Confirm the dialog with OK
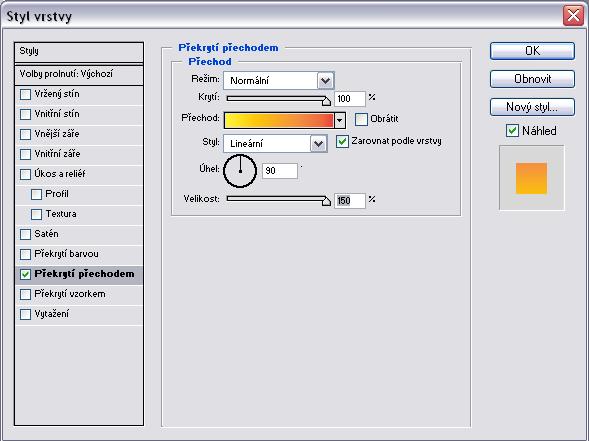 (532, 51)
